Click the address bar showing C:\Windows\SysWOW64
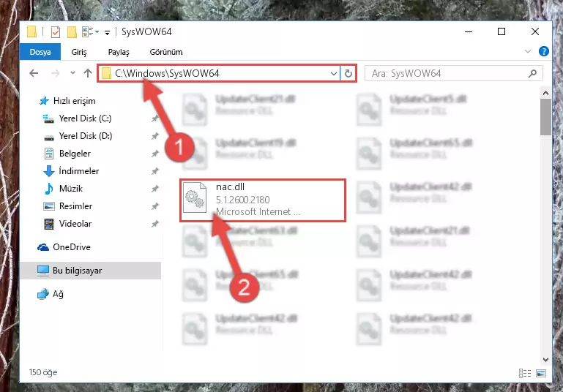Screen dimensions: 563x392 point(219,73)
